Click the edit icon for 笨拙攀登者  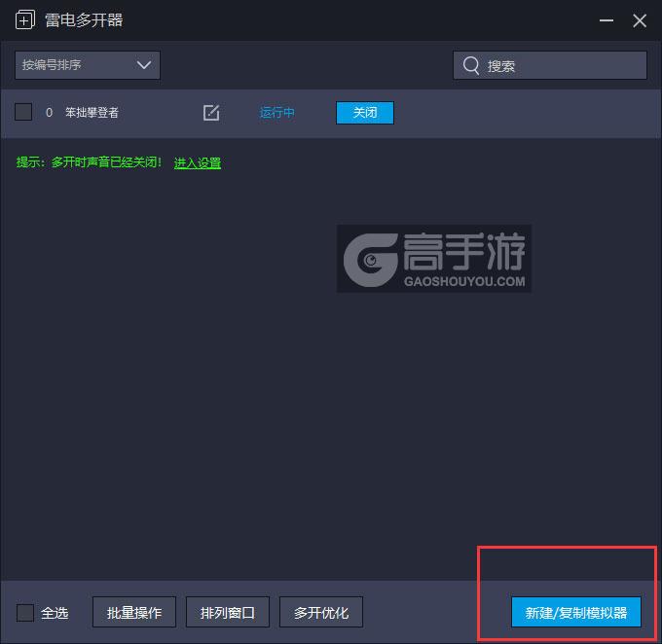211,113
